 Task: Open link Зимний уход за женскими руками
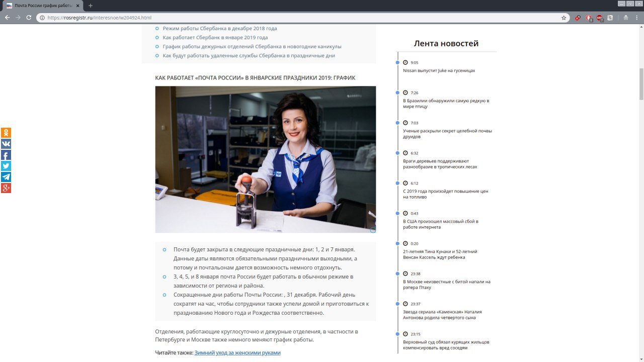(x=237, y=353)
